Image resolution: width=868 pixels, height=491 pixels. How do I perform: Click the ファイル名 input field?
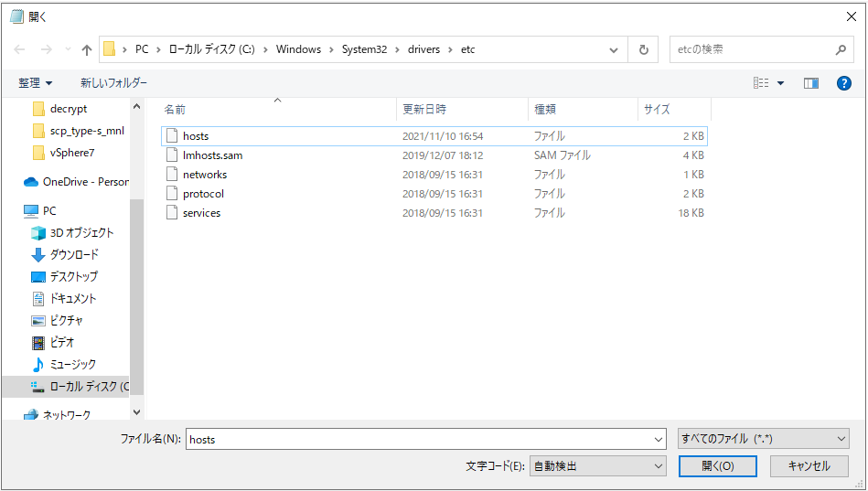(419, 440)
